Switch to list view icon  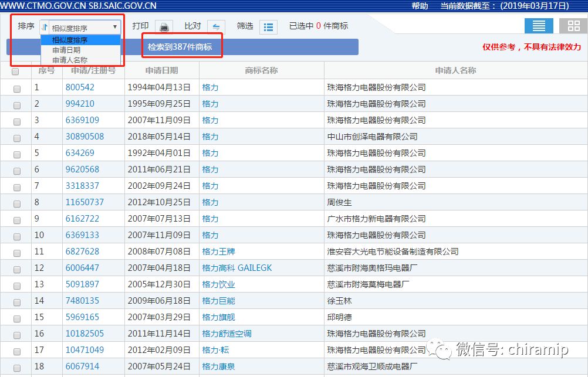539,26
